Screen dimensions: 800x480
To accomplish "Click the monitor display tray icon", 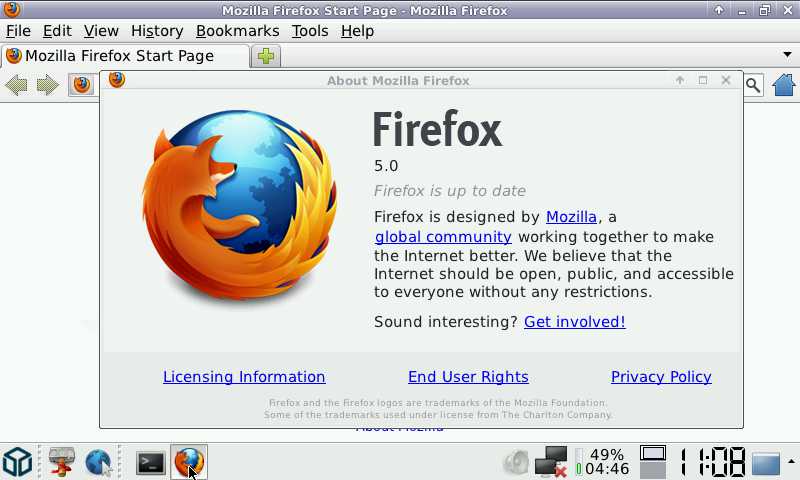I will [653, 462].
